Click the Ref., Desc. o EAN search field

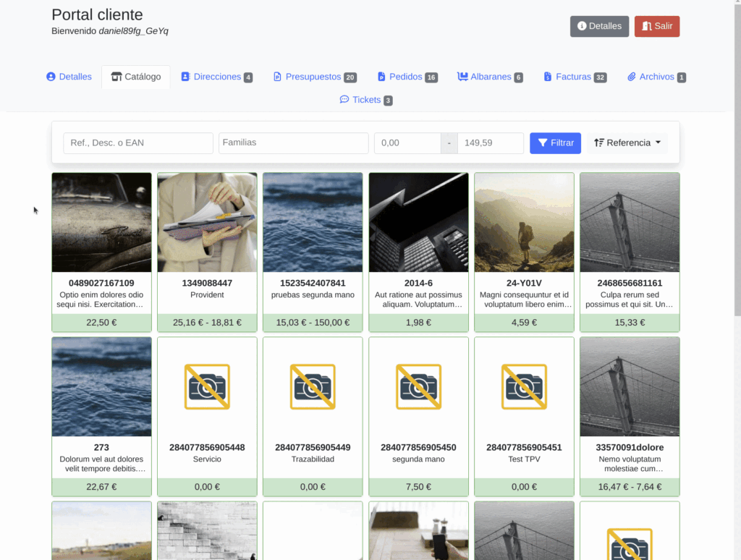click(138, 143)
